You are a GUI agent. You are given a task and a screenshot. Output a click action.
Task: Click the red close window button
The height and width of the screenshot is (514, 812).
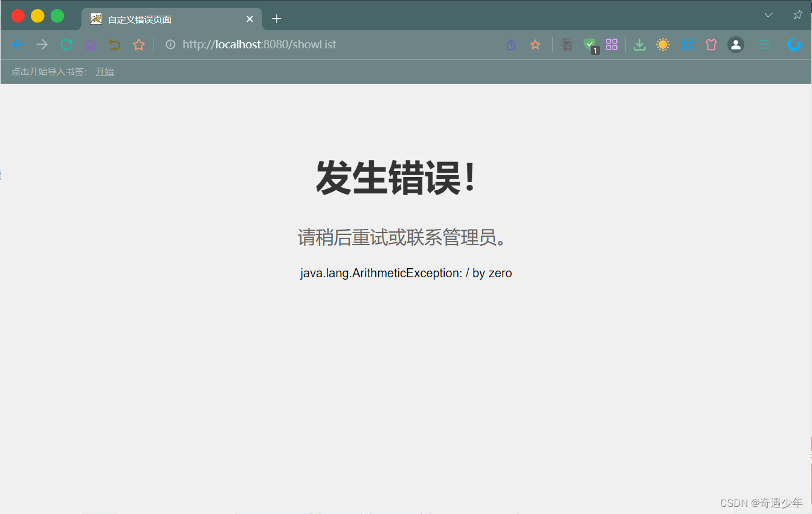point(18,16)
